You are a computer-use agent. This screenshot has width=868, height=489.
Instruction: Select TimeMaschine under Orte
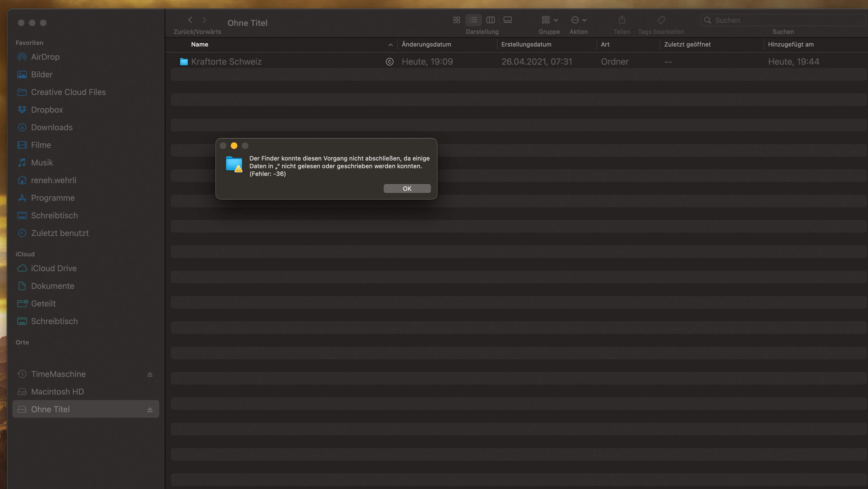(x=58, y=374)
